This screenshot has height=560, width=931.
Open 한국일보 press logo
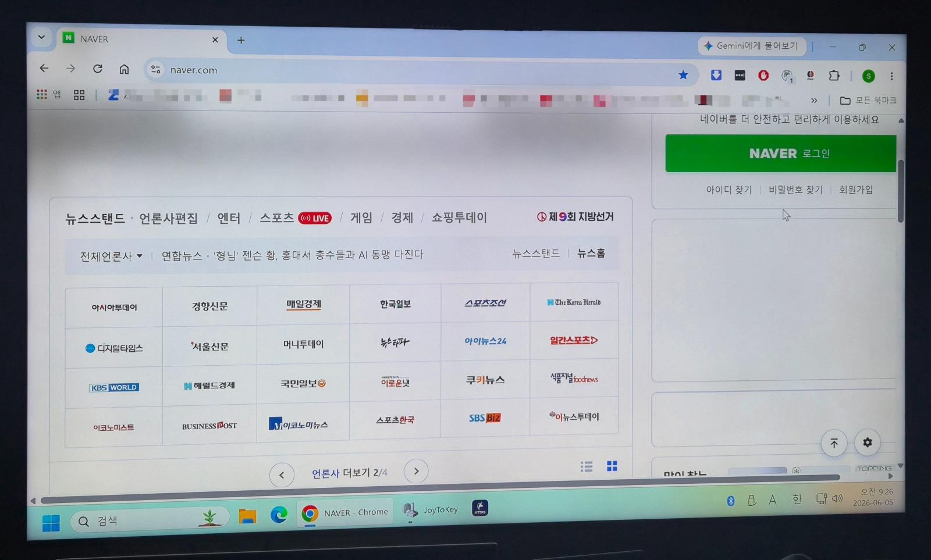[395, 304]
